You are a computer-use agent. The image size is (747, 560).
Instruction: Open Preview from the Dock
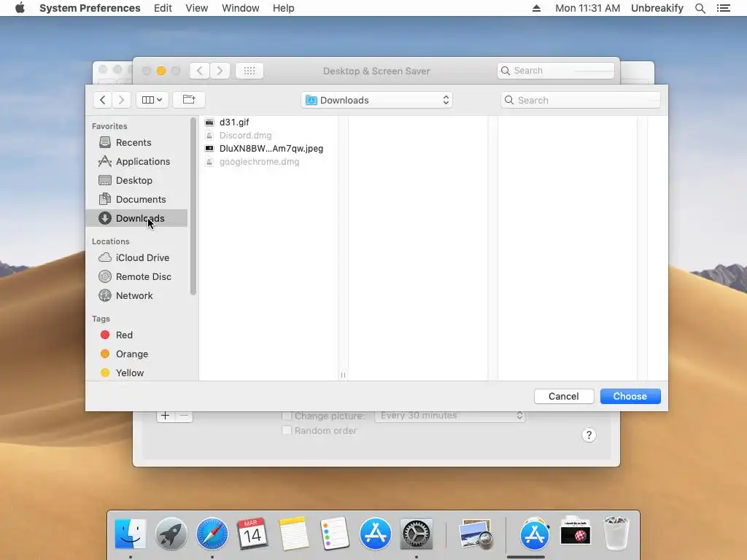(476, 533)
